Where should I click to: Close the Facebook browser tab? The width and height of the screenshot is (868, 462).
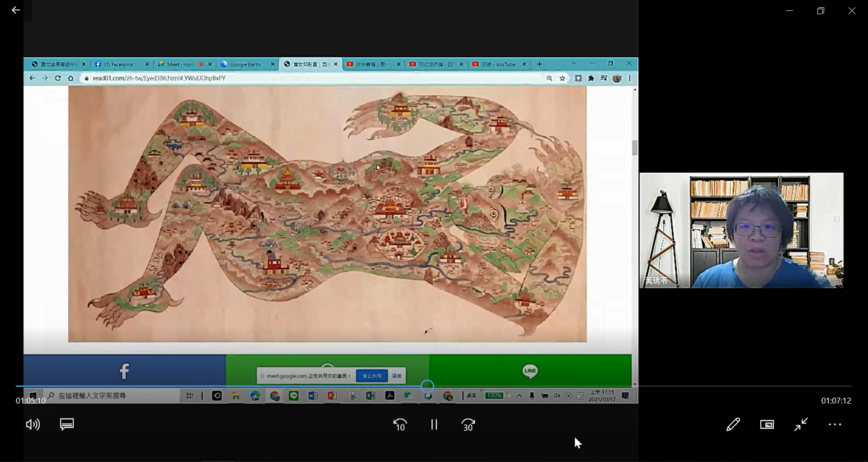tap(147, 64)
